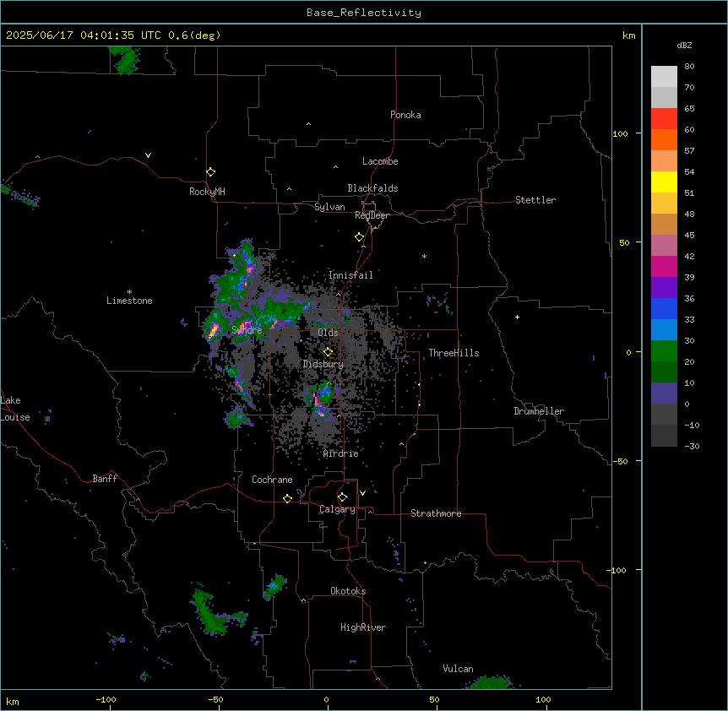Select the RedDeer label
728x711 pixels.
(x=372, y=215)
